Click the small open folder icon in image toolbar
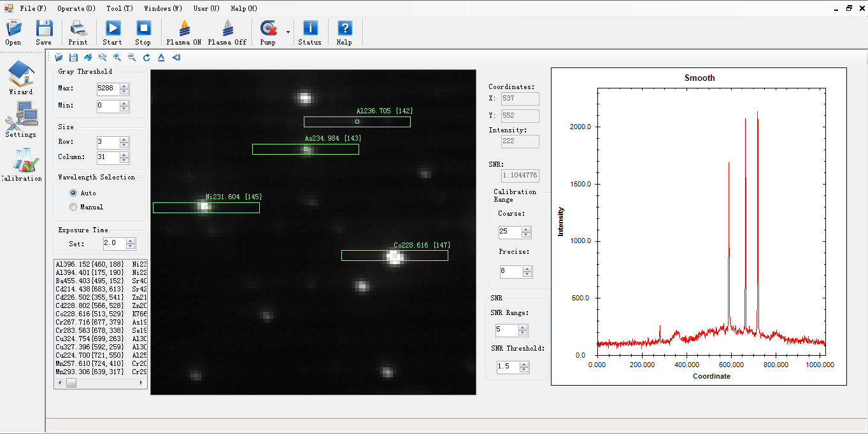The width and height of the screenshot is (868, 434). (x=59, y=57)
